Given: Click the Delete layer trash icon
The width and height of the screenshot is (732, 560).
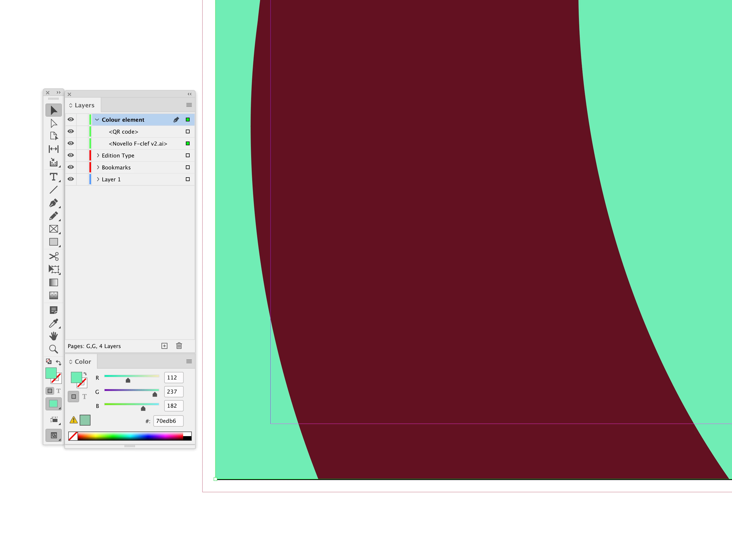Looking at the screenshot, I should [179, 346].
